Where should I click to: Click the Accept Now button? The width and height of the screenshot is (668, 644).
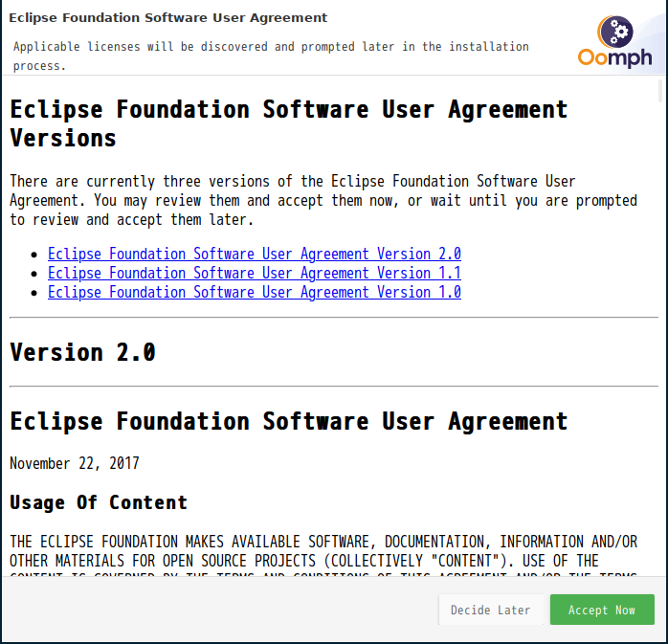(x=602, y=610)
